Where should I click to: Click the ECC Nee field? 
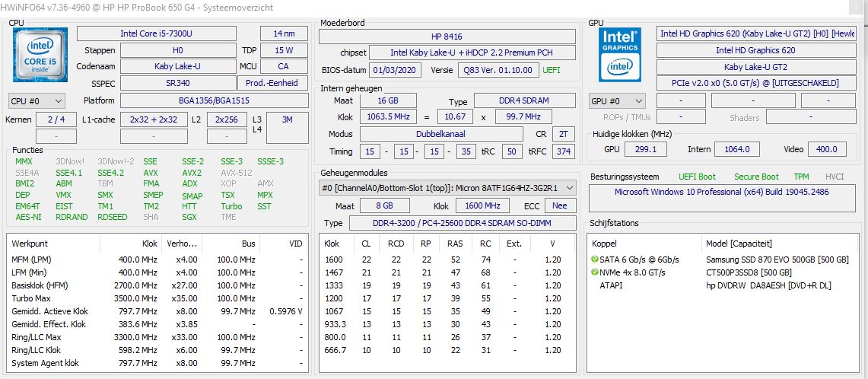pos(560,205)
